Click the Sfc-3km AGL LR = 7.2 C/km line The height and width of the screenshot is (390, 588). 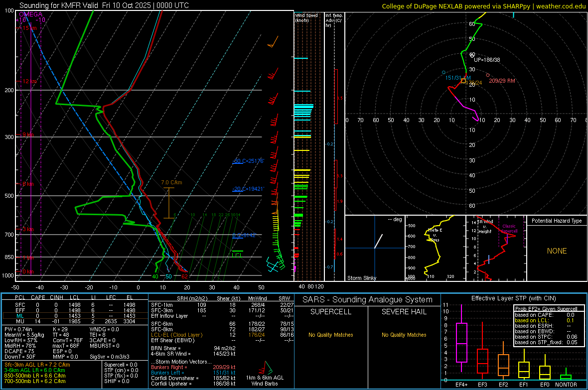(x=37, y=365)
